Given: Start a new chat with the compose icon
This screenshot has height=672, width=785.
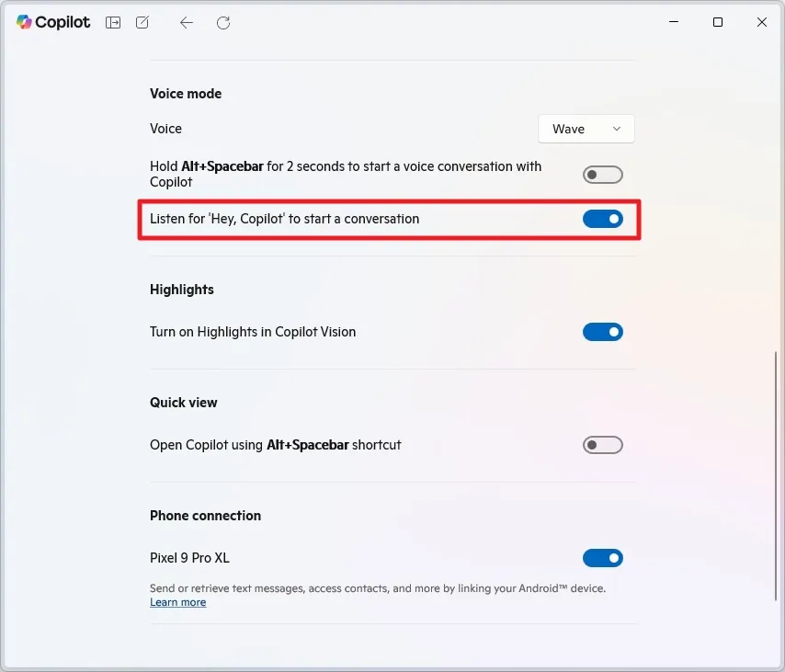Looking at the screenshot, I should pos(142,22).
